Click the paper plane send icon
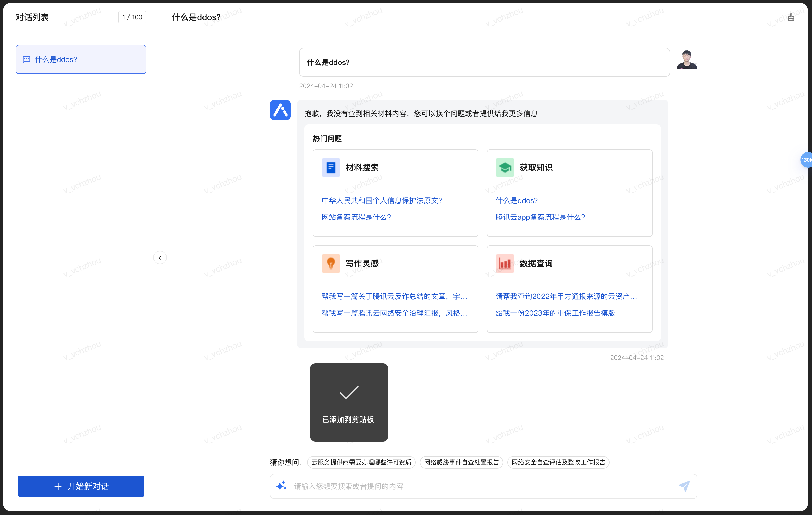The width and height of the screenshot is (812, 515). click(684, 486)
